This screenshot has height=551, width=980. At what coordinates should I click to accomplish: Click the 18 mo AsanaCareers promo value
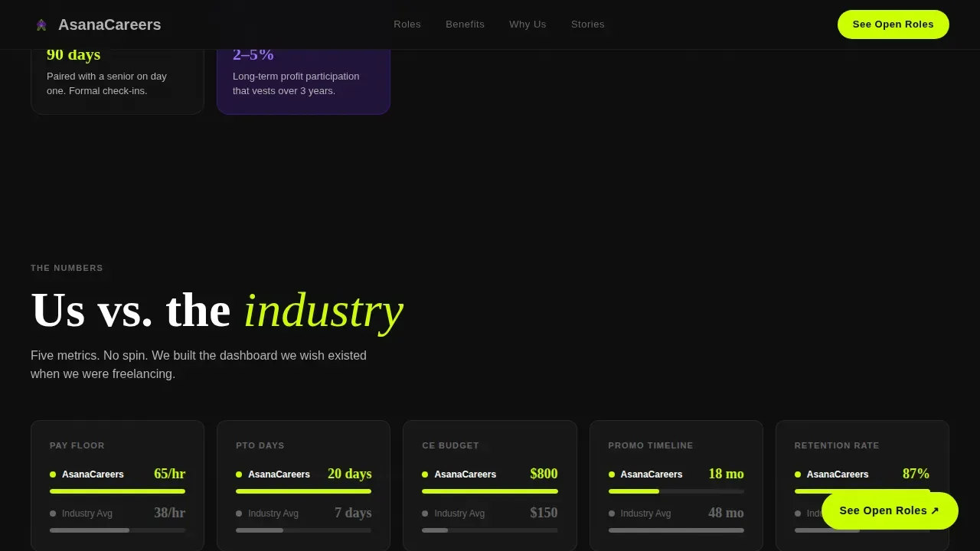(726, 474)
